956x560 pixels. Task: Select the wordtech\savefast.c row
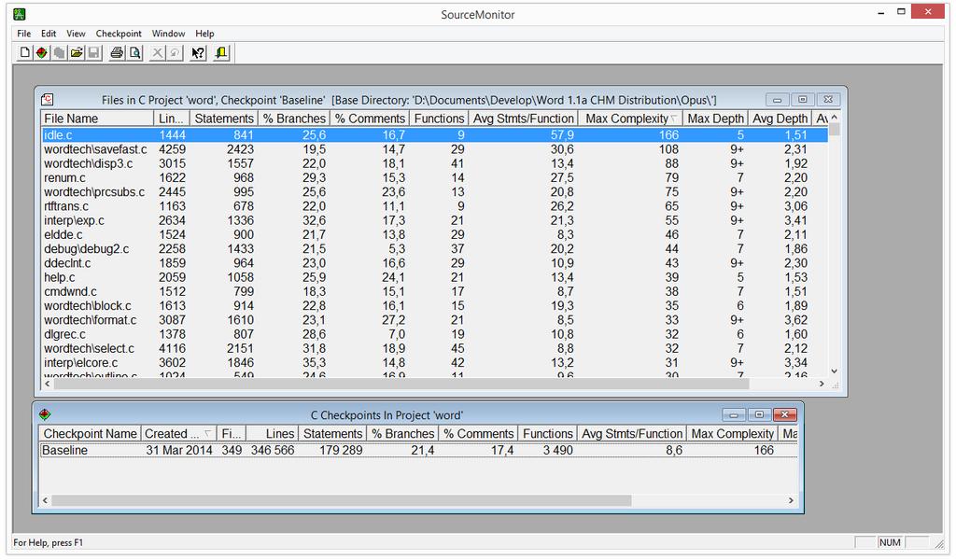click(x=435, y=149)
